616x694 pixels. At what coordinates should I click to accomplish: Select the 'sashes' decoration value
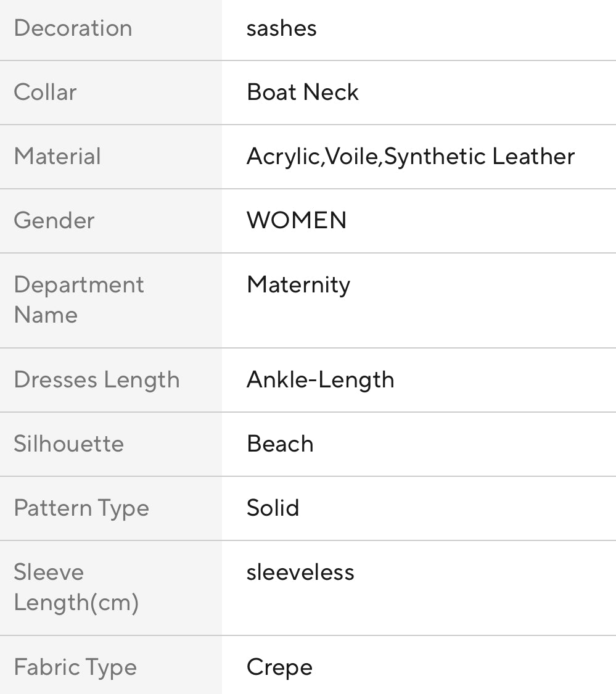point(281,28)
